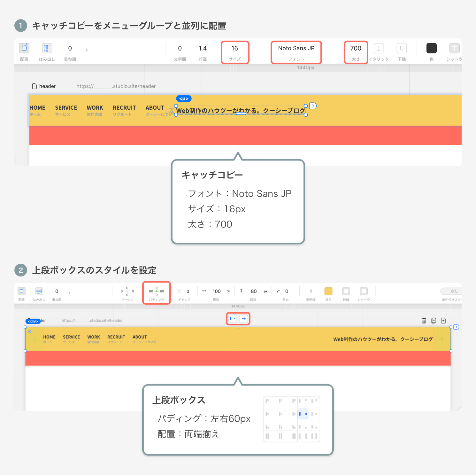476x475 pixels.
Task: Click WORK in the lower header navigation
Action: 94,337
